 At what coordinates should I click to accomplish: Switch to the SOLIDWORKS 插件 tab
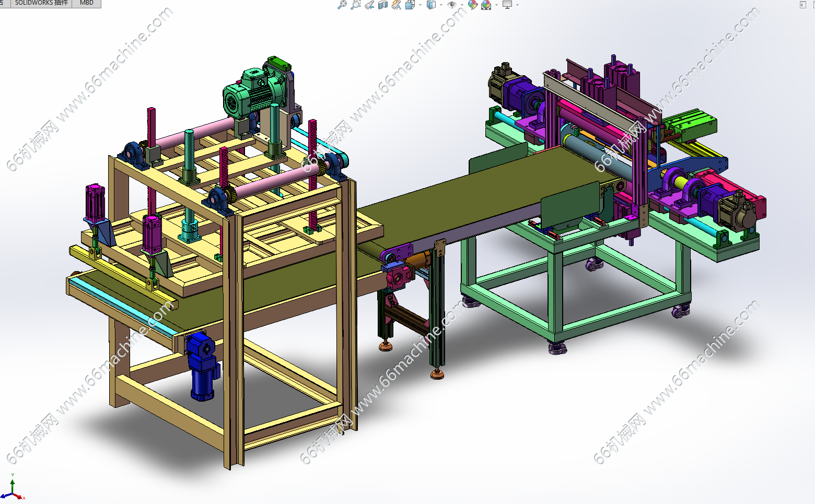[41, 3]
